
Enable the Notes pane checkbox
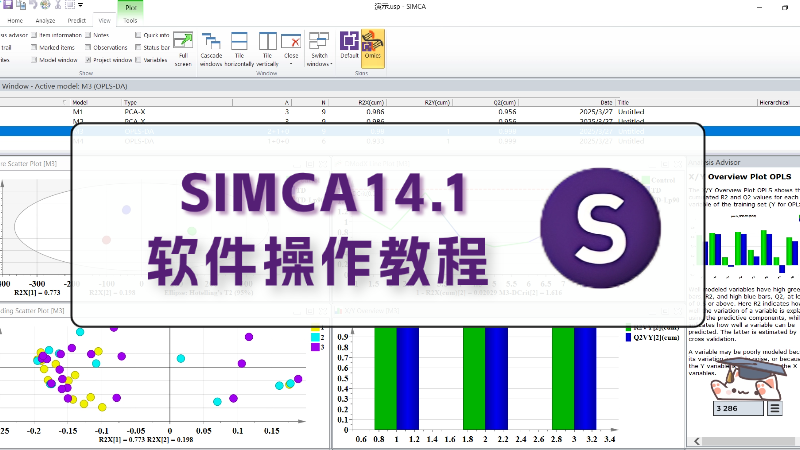88,35
